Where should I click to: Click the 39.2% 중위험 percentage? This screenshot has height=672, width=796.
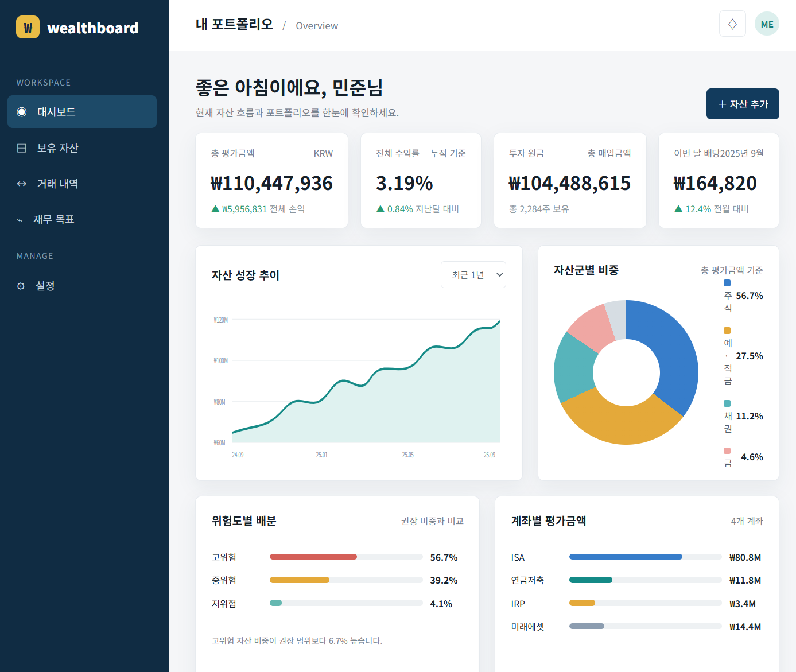[444, 580]
